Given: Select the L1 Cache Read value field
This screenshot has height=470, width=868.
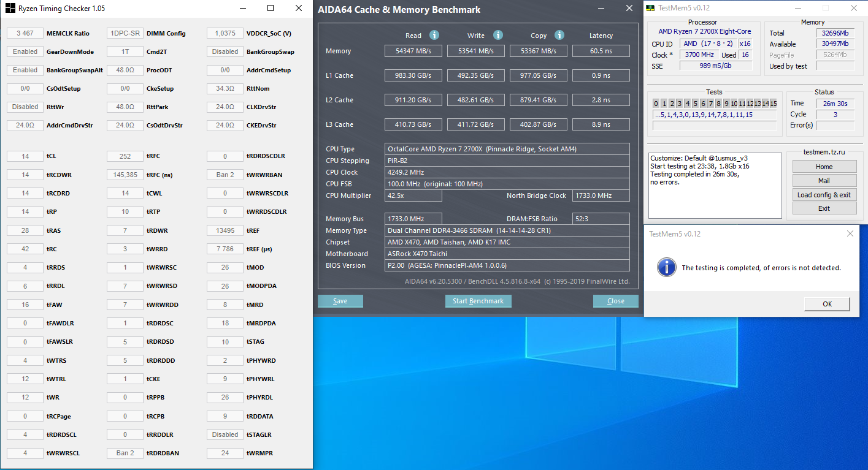Looking at the screenshot, I should [x=413, y=75].
